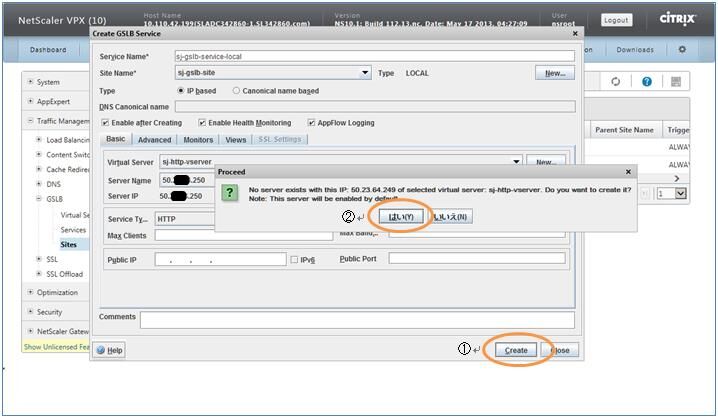Expand the Content Switching node
Image resolution: width=718 pixels, height=419 pixels.
coord(39,154)
